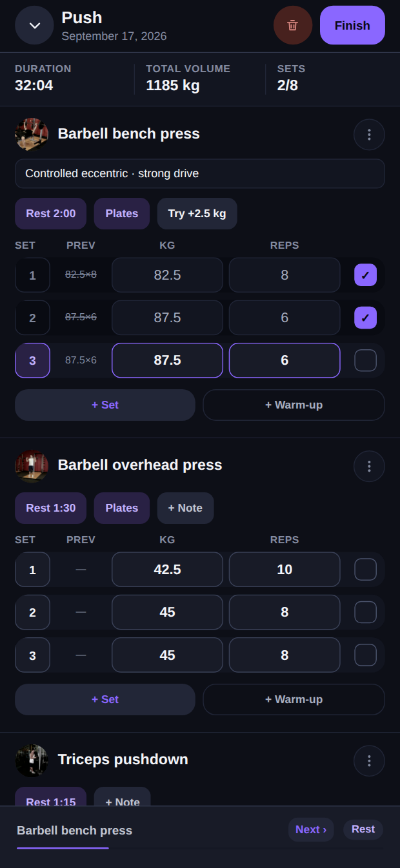Add a set to Barbell overhead press
This screenshot has height=868, width=400.
(x=105, y=699)
